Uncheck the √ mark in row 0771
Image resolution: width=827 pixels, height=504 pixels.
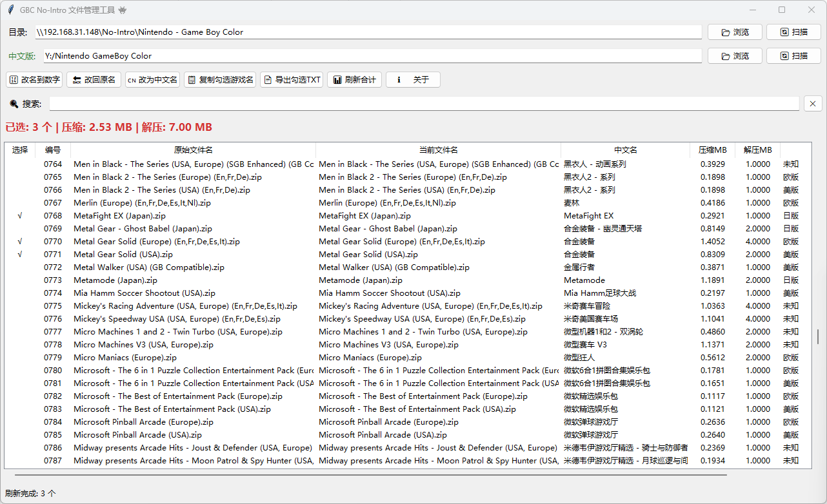click(x=20, y=255)
